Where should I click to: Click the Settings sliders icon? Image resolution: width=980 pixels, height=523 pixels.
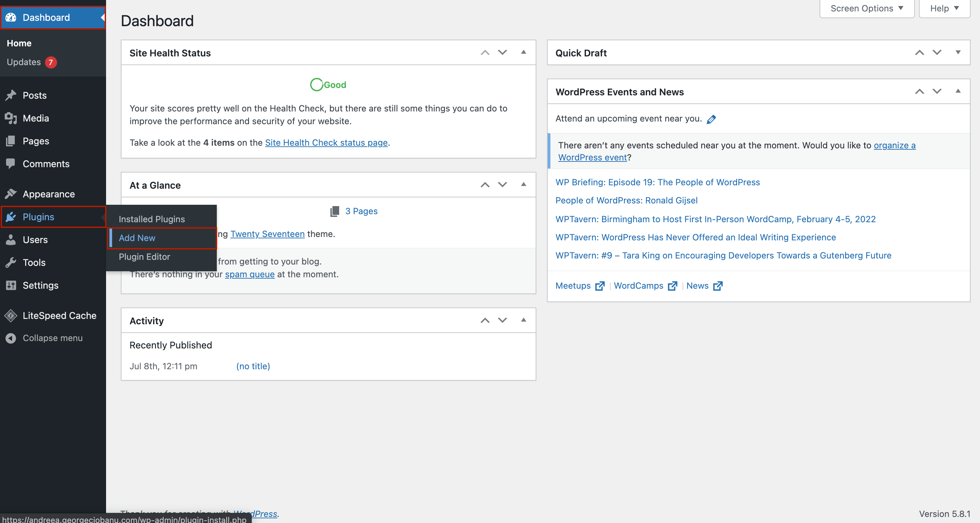11,285
